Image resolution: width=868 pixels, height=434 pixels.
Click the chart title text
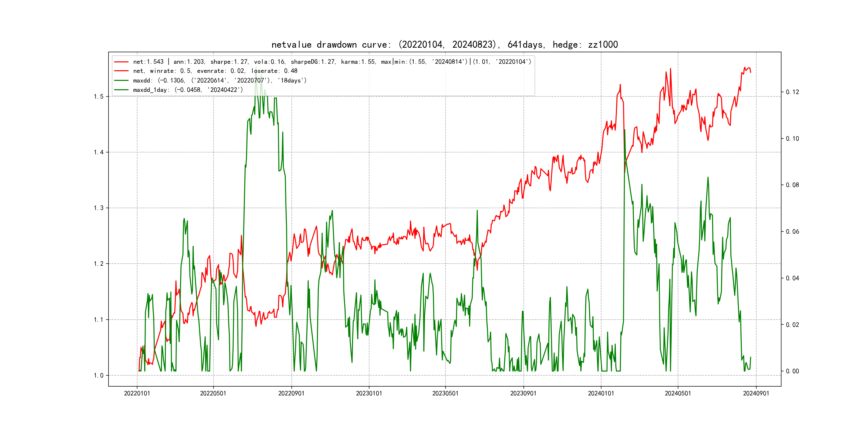(x=444, y=44)
